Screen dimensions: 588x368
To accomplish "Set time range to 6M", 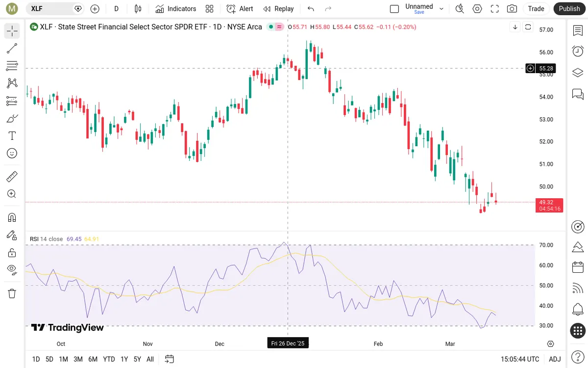I will point(93,359).
